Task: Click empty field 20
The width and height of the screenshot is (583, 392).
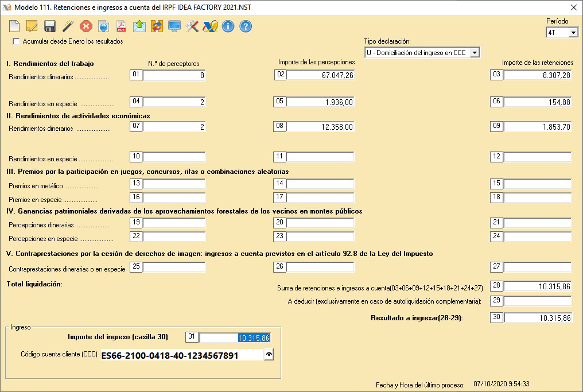Action: 320,223
